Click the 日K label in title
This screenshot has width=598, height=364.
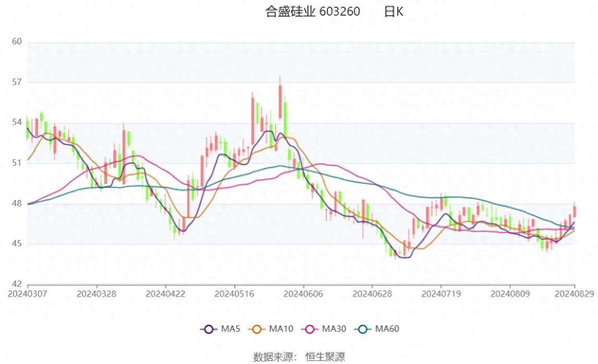click(x=394, y=11)
